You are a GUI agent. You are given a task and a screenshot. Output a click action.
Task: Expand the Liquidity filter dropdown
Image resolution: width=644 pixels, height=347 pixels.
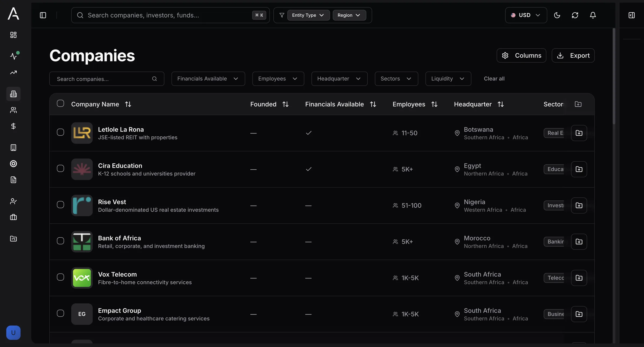coord(448,79)
